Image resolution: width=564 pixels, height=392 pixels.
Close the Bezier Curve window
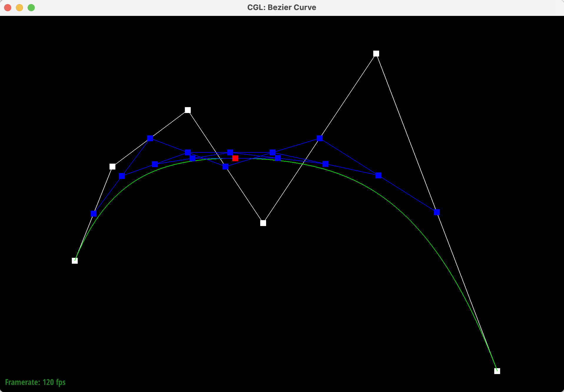pos(8,8)
